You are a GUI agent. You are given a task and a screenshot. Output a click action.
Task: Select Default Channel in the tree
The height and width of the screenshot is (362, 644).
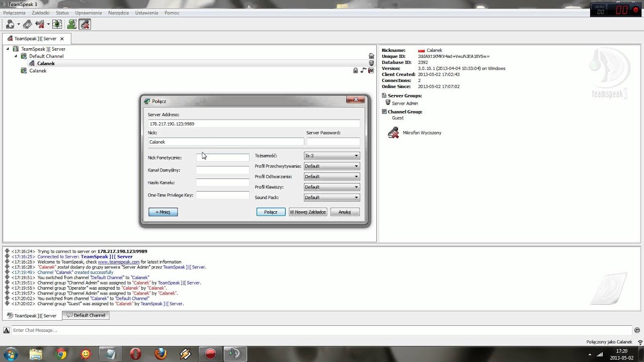click(46, 56)
